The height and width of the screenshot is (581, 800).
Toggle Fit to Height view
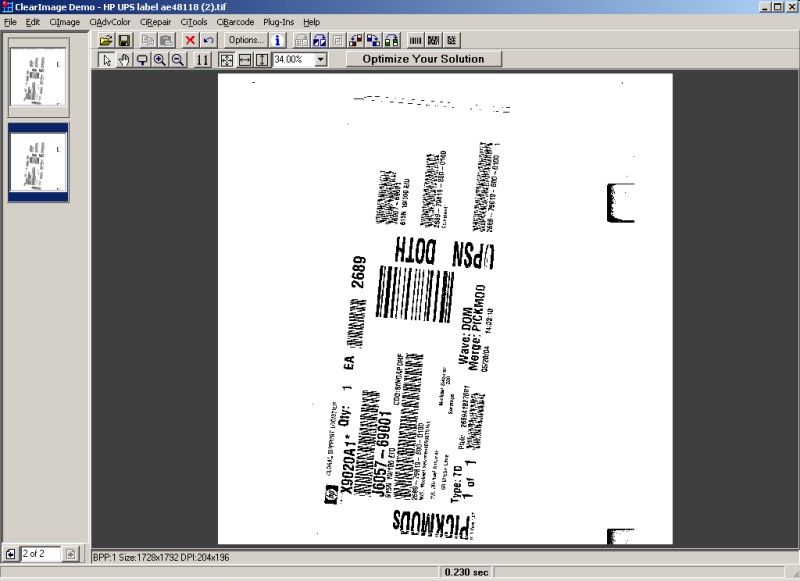point(262,60)
